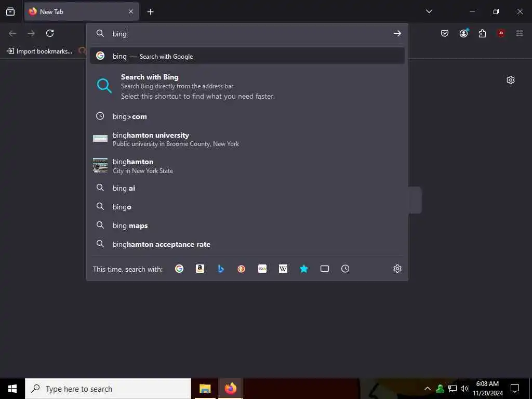This screenshot has width=532, height=399.
Task: Search this time with Wikipedia icon
Action: click(x=283, y=269)
